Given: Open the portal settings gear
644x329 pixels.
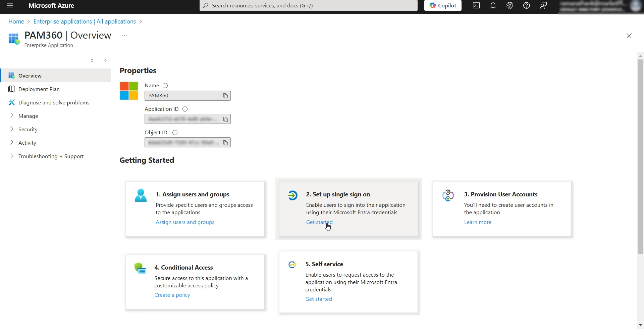Looking at the screenshot, I should coord(509,5).
